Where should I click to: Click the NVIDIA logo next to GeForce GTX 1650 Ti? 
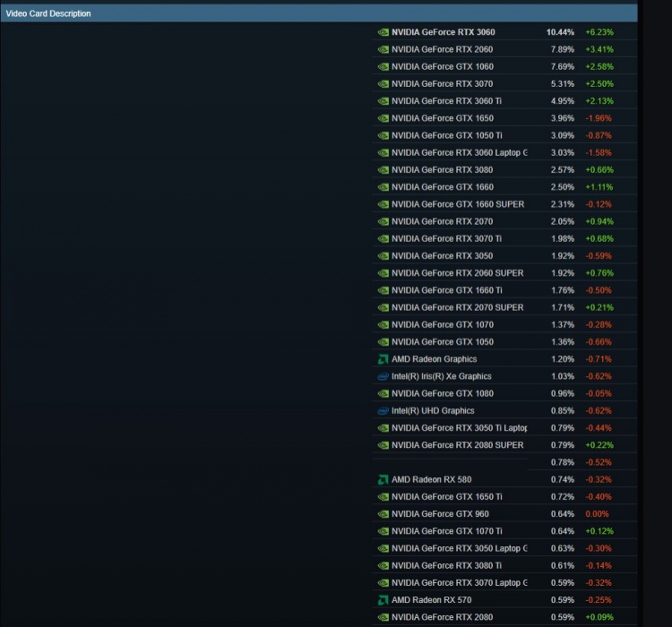coord(383,497)
